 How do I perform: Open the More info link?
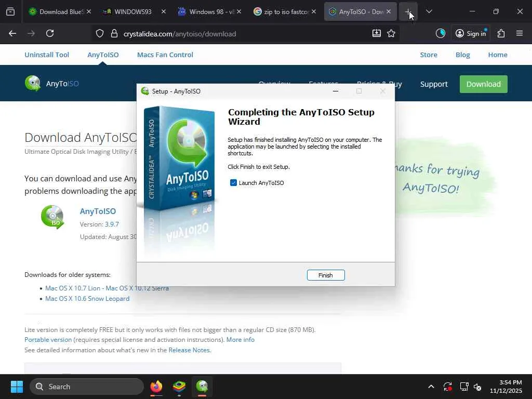pos(240,340)
